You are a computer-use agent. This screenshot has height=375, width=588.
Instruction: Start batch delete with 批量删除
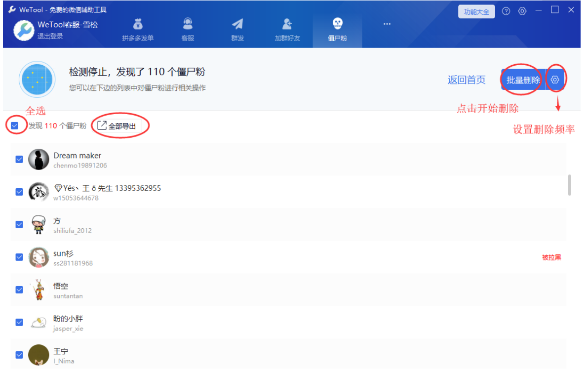tap(523, 80)
